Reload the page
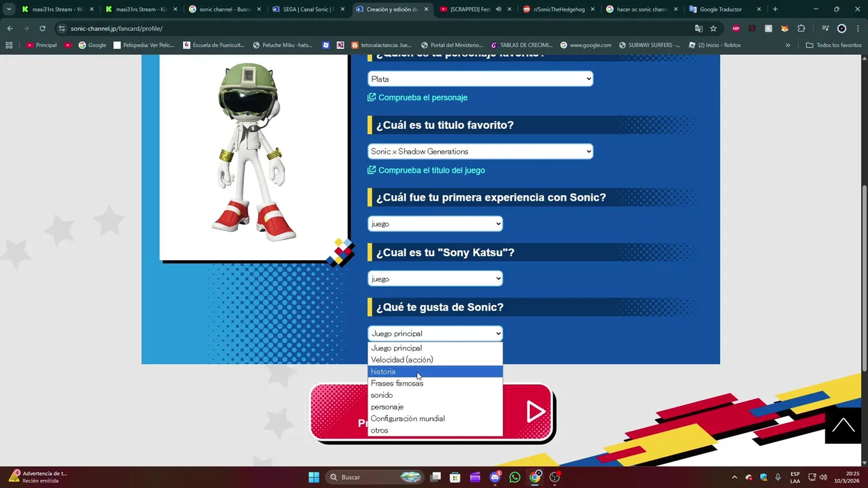The width and height of the screenshot is (868, 488). (42, 28)
